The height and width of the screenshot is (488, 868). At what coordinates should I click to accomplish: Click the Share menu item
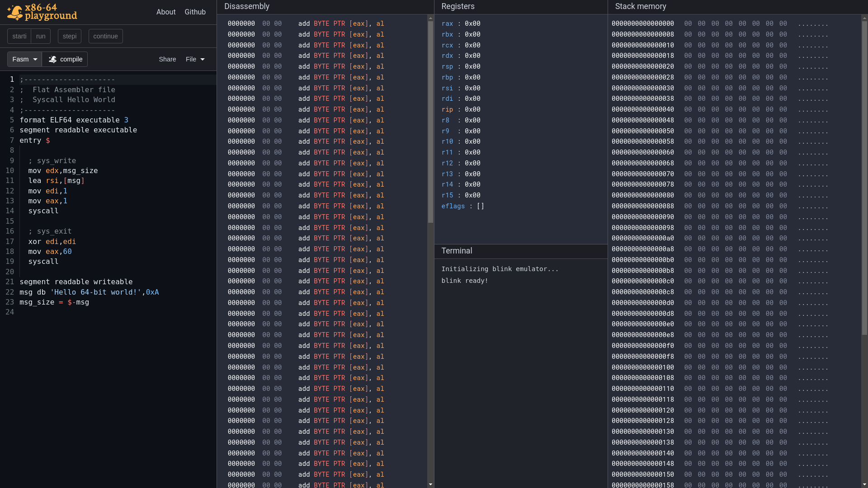(167, 59)
